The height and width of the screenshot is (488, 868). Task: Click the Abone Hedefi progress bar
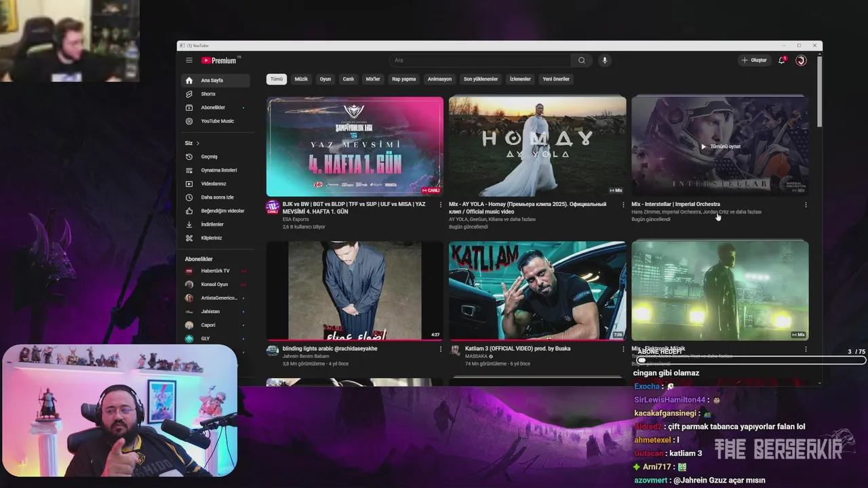[751, 361]
